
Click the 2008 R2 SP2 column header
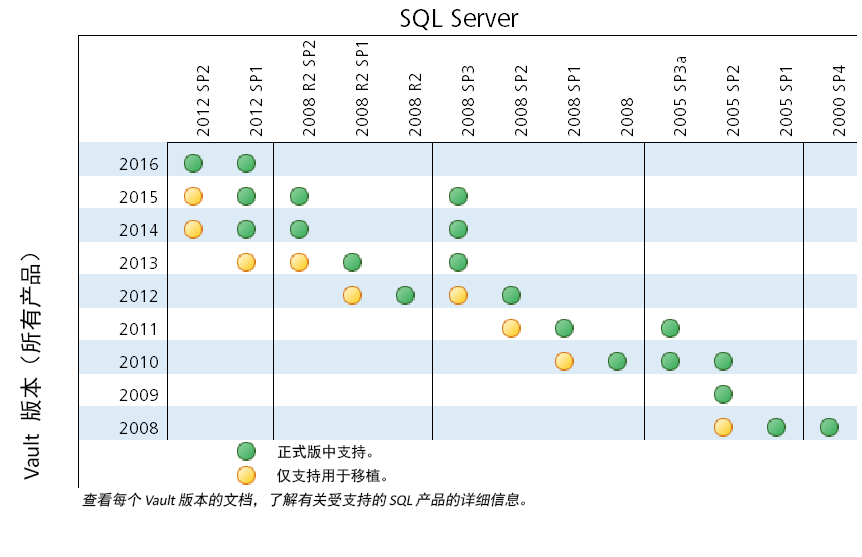309,88
